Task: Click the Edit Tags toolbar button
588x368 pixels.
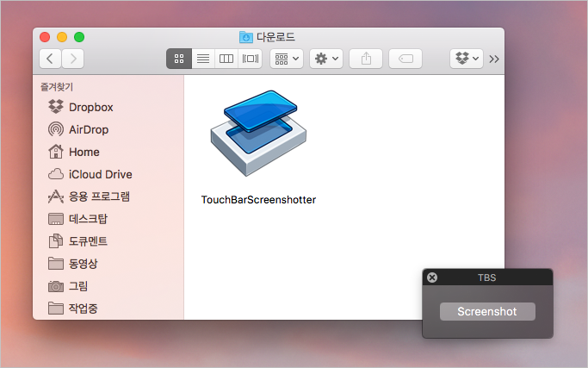Action: (x=405, y=59)
